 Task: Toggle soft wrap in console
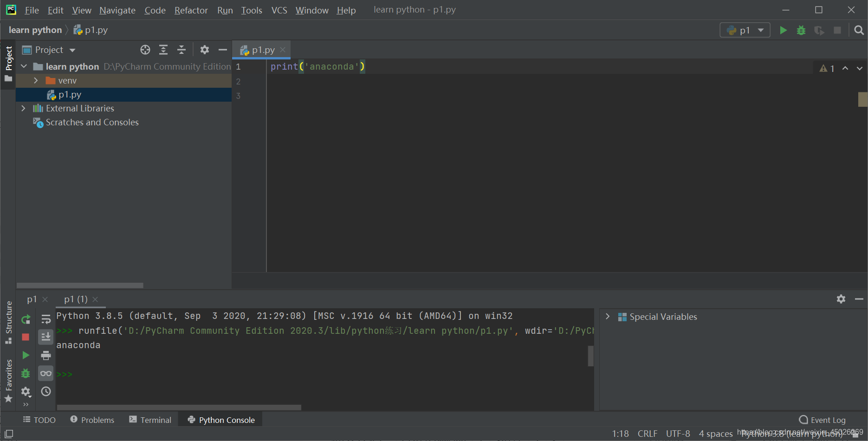[46, 319]
